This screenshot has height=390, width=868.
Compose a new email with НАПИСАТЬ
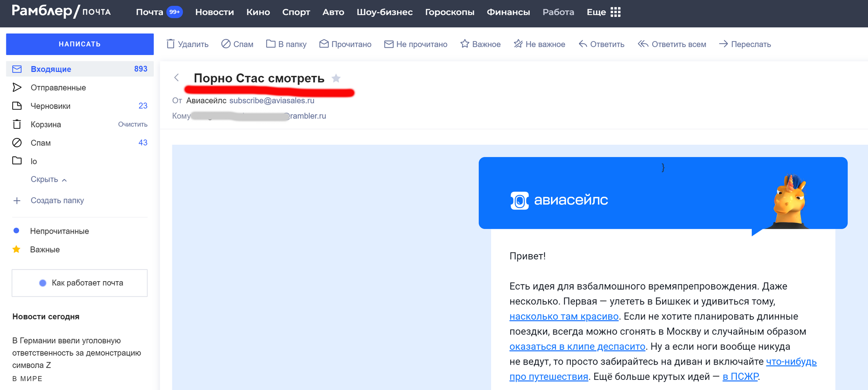pos(80,44)
